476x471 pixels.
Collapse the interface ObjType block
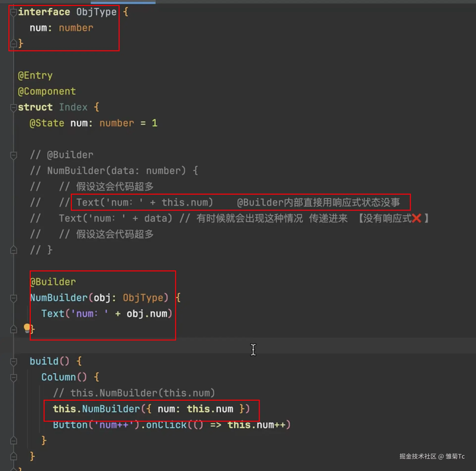coord(14,12)
